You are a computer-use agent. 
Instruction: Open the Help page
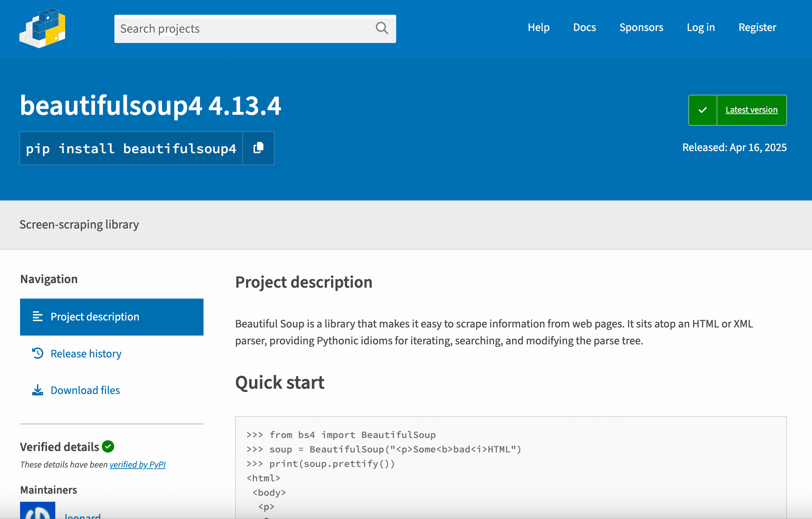[538, 27]
